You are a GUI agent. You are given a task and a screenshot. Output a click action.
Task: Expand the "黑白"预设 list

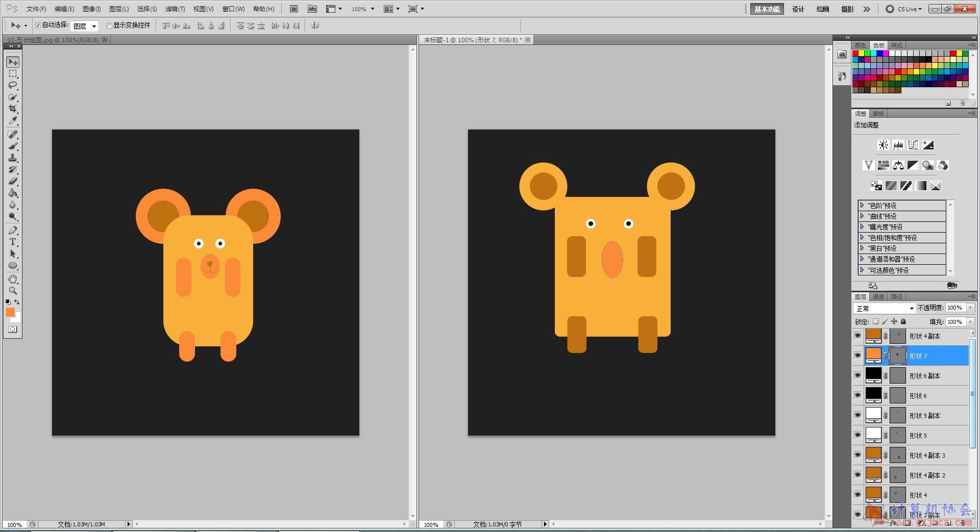click(x=862, y=248)
